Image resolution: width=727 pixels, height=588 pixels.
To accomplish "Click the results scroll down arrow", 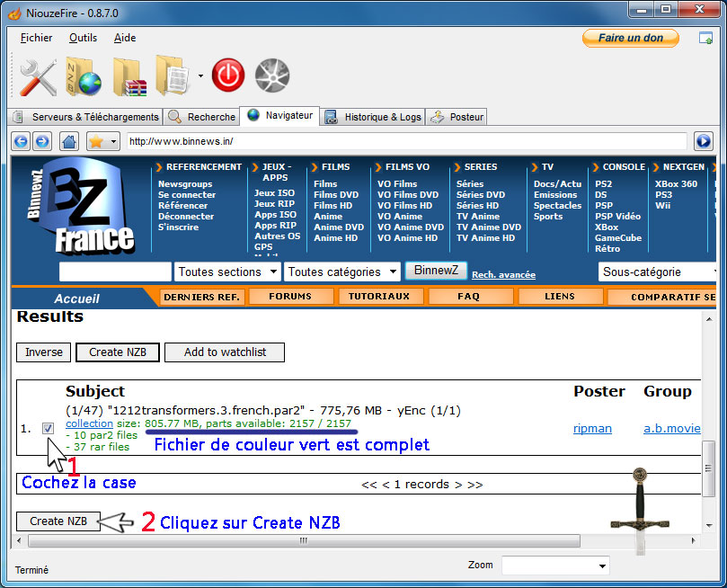I will tap(709, 525).
